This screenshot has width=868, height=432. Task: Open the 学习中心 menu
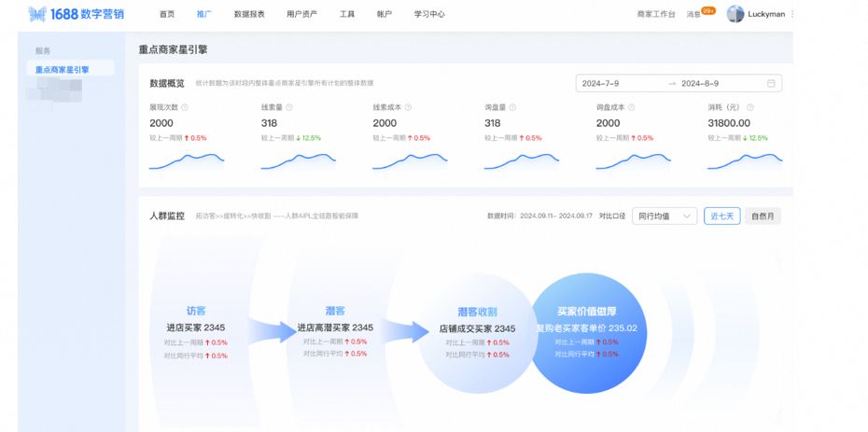tap(429, 14)
